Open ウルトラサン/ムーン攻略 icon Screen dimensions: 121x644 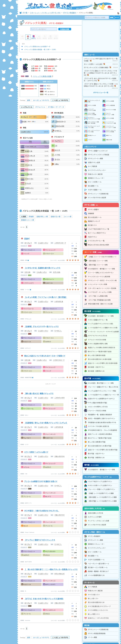(104, 114)
